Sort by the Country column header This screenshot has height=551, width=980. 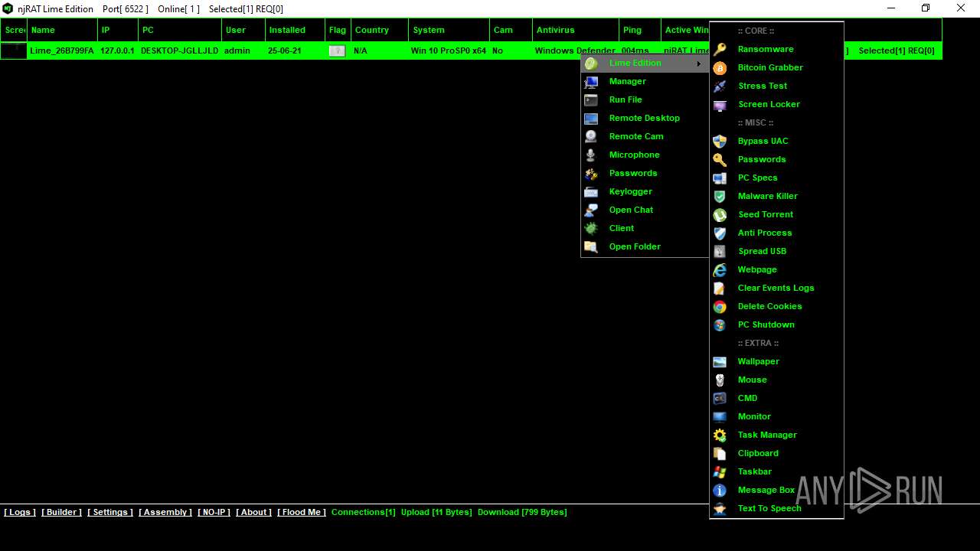click(x=380, y=30)
